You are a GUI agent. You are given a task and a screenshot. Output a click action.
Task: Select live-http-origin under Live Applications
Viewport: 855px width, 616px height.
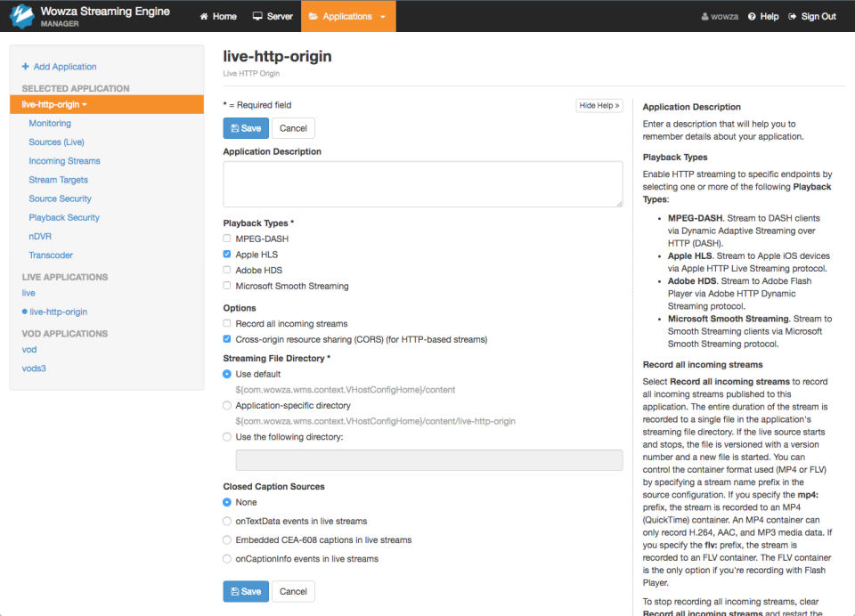pyautogui.click(x=59, y=312)
